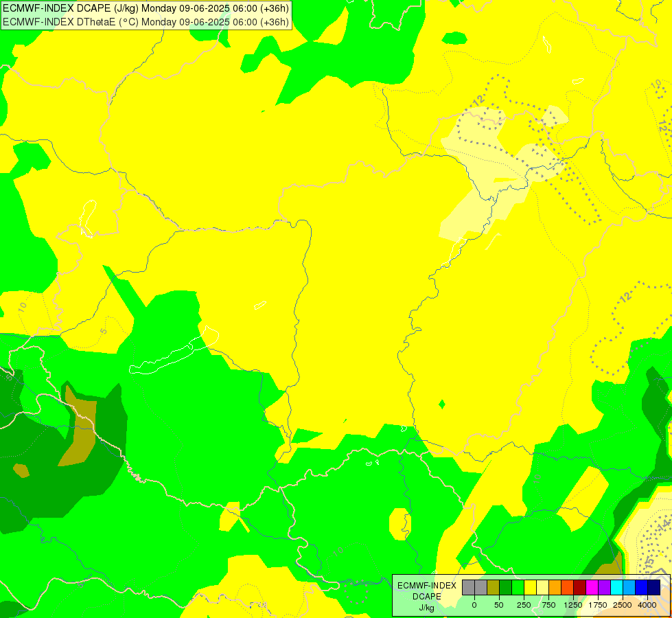
Task: Click the DThetaE title line in header
Action: click(x=146, y=22)
